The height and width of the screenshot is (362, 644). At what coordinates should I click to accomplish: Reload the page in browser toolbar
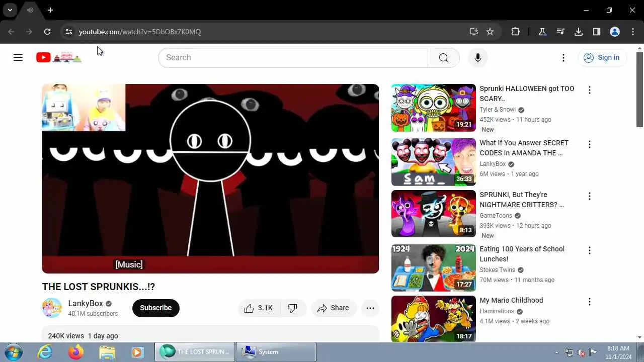pos(47,32)
